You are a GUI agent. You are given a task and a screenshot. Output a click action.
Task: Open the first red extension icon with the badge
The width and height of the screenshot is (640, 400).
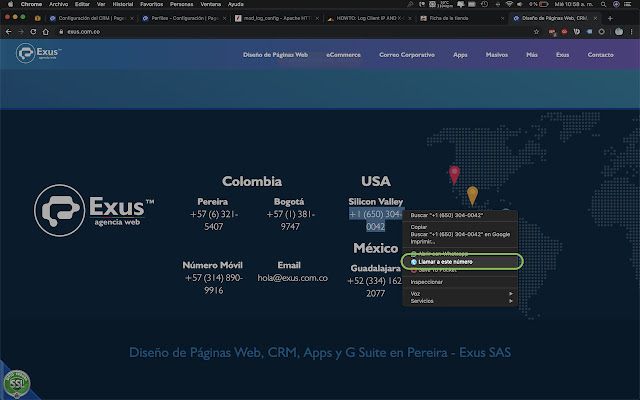pyautogui.click(x=552, y=32)
